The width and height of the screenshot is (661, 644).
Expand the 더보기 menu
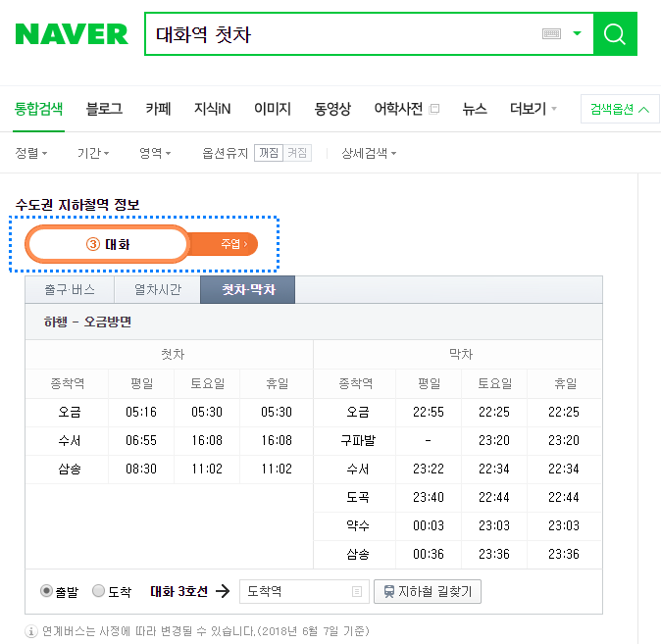(x=533, y=109)
